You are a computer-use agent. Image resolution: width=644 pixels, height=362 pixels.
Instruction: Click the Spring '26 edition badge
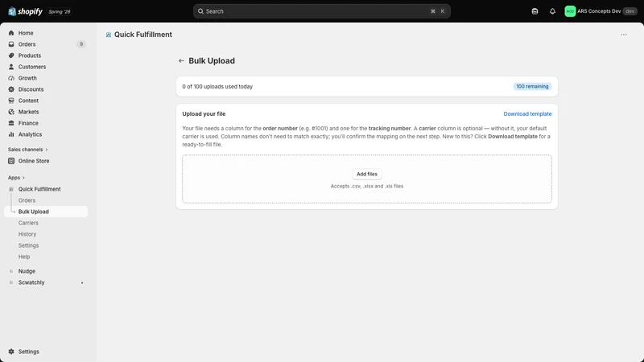(60, 11)
